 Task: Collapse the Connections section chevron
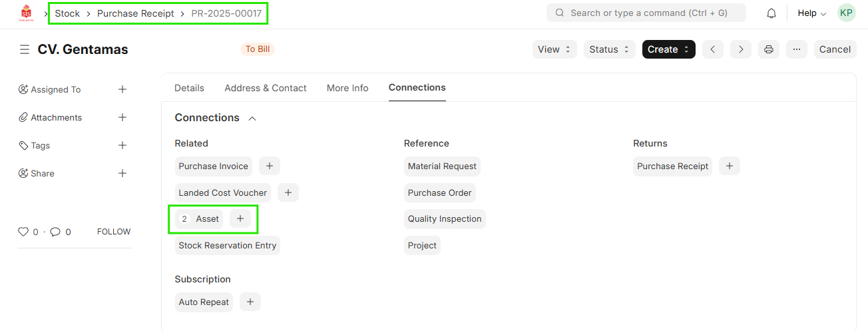click(x=252, y=118)
